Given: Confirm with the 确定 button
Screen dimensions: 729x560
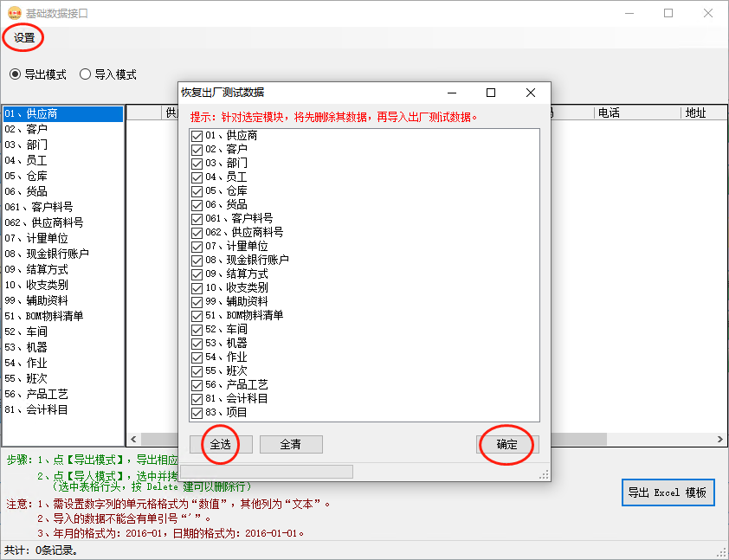Looking at the screenshot, I should point(507,444).
